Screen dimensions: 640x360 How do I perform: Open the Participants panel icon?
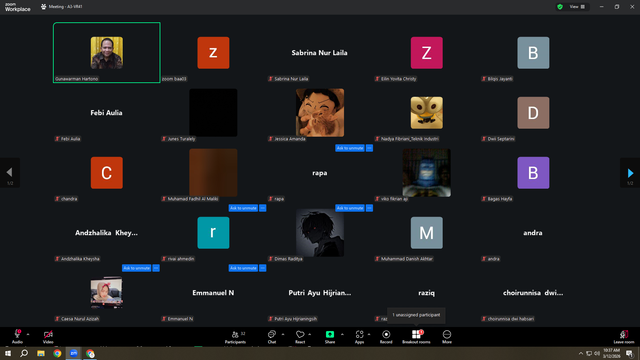point(235,335)
